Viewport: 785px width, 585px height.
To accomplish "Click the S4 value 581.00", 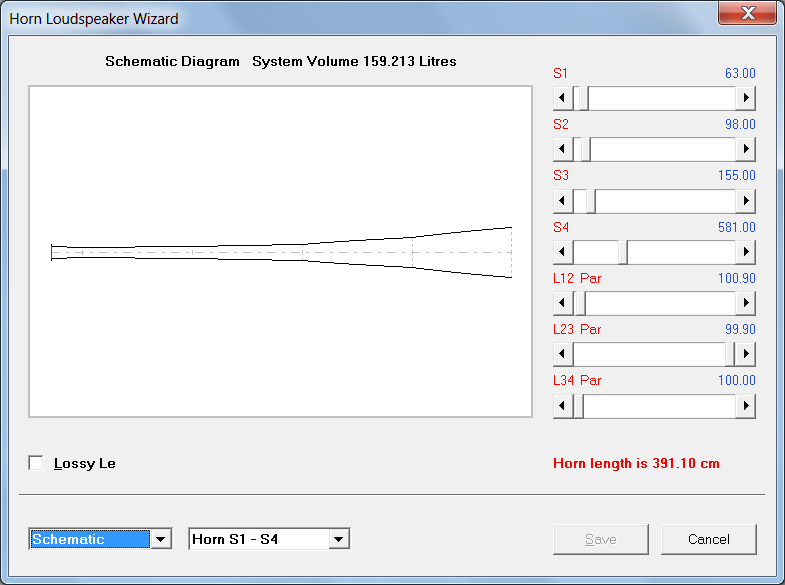I will tap(736, 228).
